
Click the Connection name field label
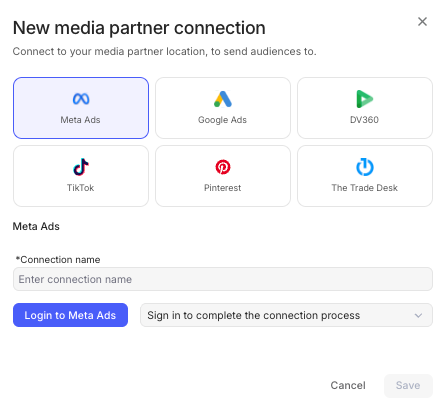(58, 260)
